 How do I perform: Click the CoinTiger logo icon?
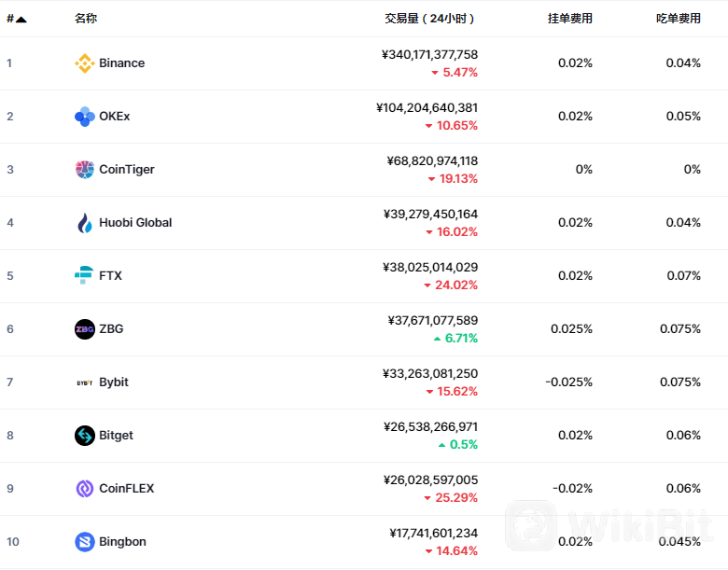(x=84, y=170)
